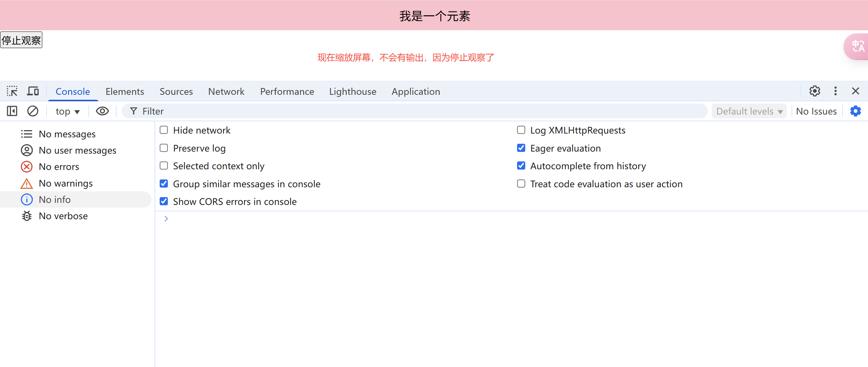
Task: Open the three-dot customize menu
Action: pyautogui.click(x=835, y=91)
